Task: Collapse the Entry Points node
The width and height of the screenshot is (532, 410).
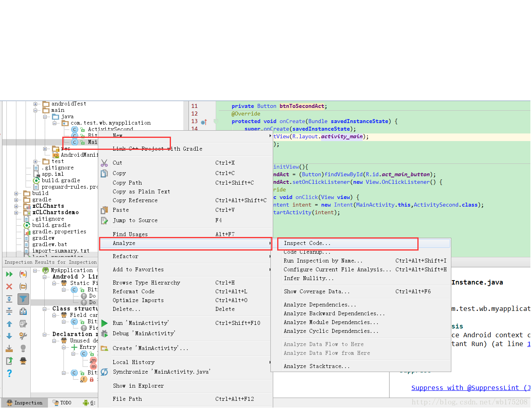Action: pos(64,347)
